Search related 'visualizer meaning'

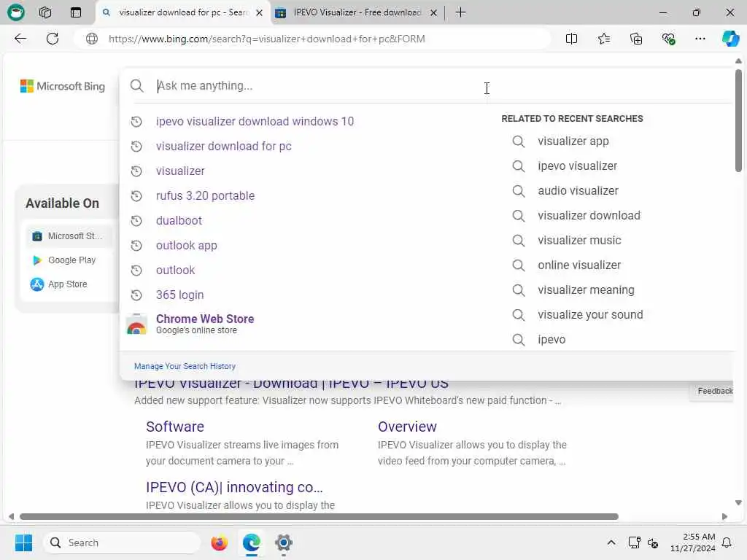[x=586, y=289]
